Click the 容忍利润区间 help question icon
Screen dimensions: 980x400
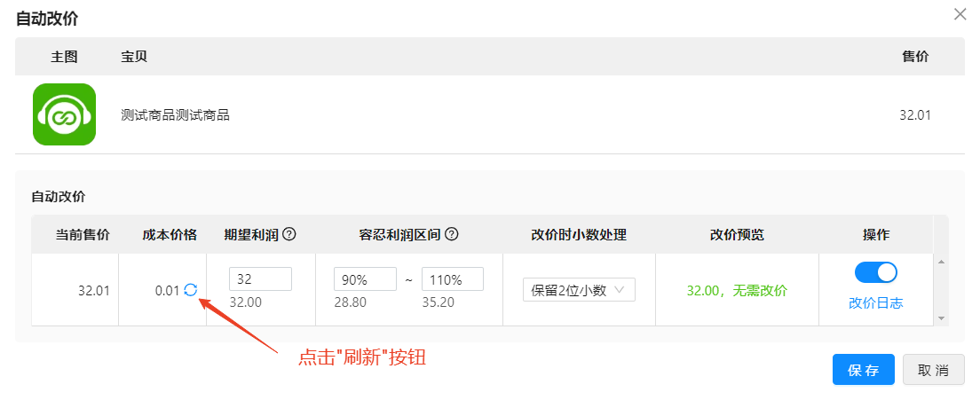pos(451,235)
